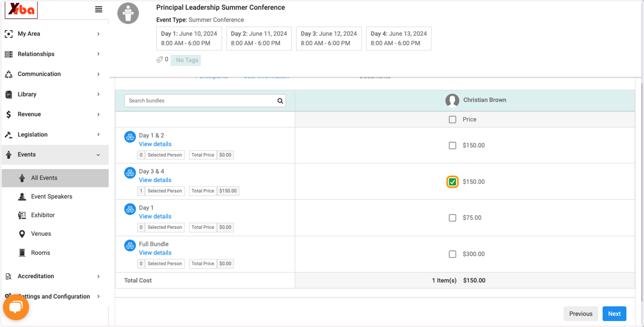Click the Xba logo
This screenshot has width=644, height=327.
point(21,10)
